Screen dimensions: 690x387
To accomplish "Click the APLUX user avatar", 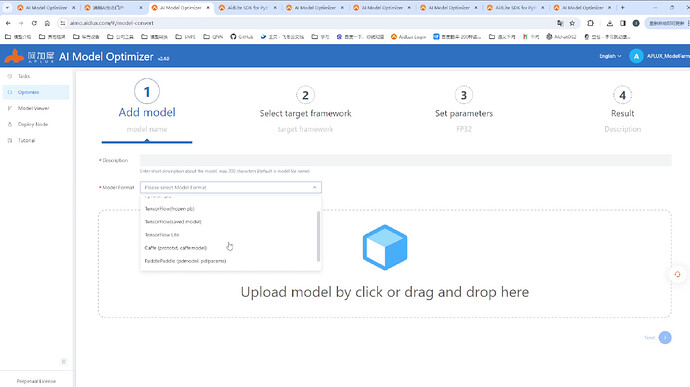I will coord(636,56).
